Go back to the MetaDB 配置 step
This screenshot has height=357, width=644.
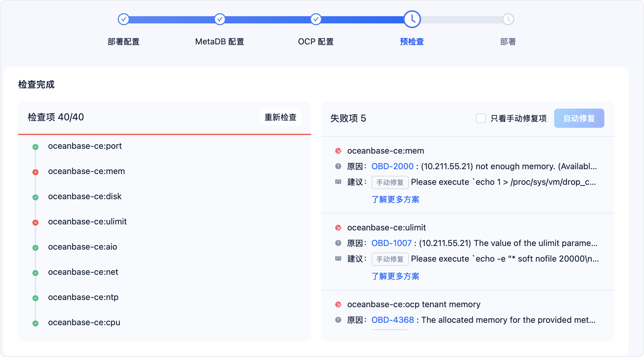point(220,42)
